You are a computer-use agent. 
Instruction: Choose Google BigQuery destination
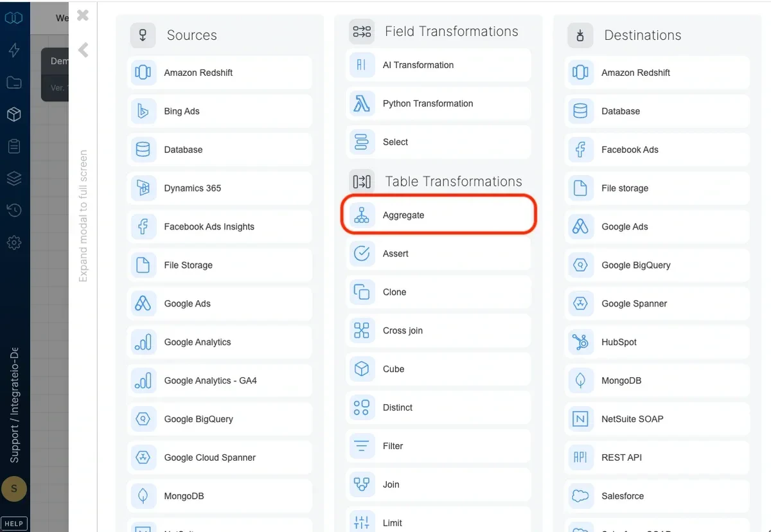click(657, 265)
